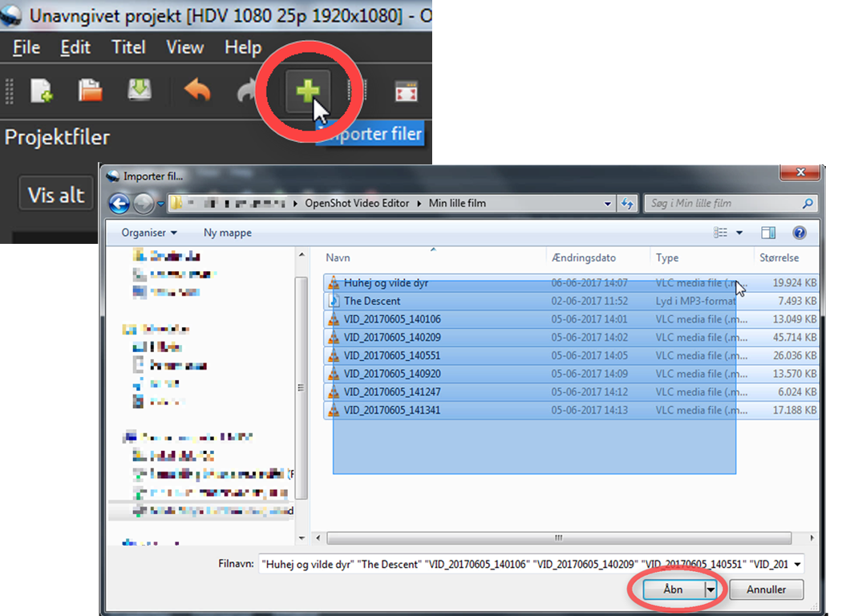Click the Min lille film breadcrumb

(457, 203)
